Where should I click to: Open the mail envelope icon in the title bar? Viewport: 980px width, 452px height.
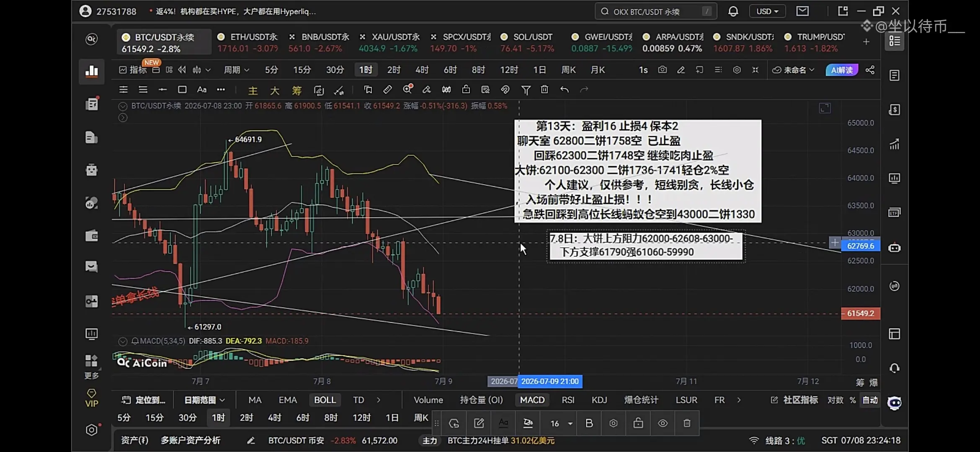tap(802, 11)
